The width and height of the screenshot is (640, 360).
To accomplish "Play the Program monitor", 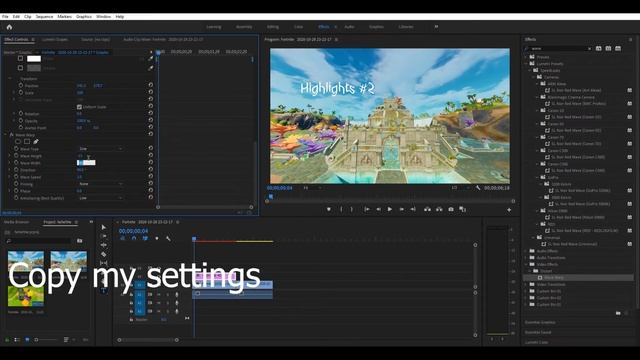I will click(x=390, y=209).
